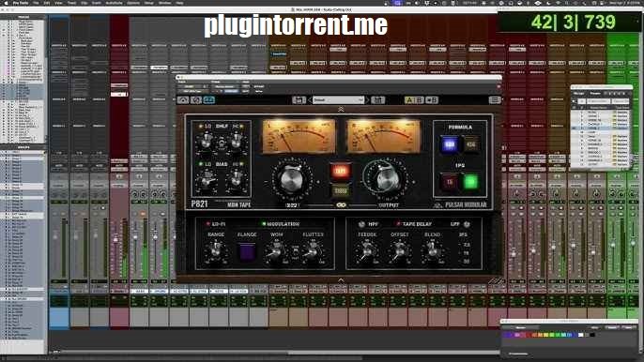The width and height of the screenshot is (644, 362).
Task: Click the red lit button between the knobs
Action: pyautogui.click(x=341, y=171)
